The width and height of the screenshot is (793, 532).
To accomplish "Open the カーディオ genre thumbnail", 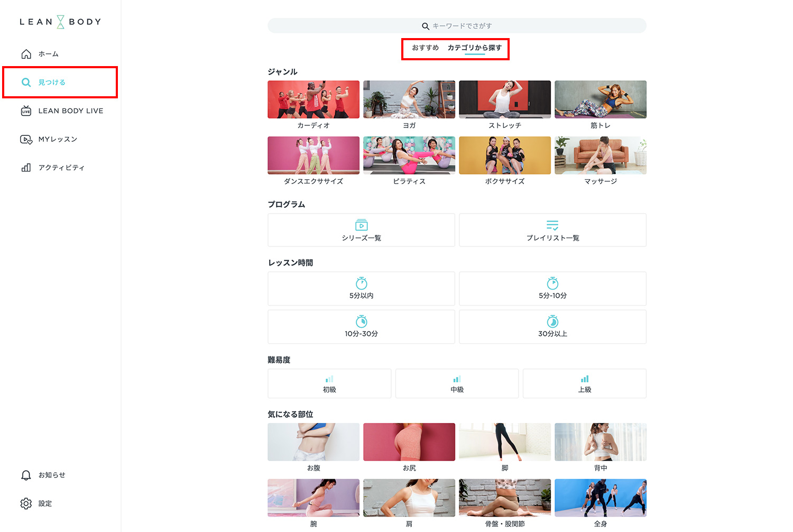I will point(313,99).
